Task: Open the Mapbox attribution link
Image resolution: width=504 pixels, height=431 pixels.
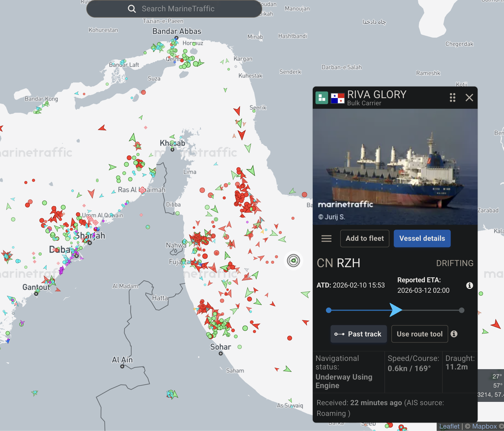Action: 484,426
